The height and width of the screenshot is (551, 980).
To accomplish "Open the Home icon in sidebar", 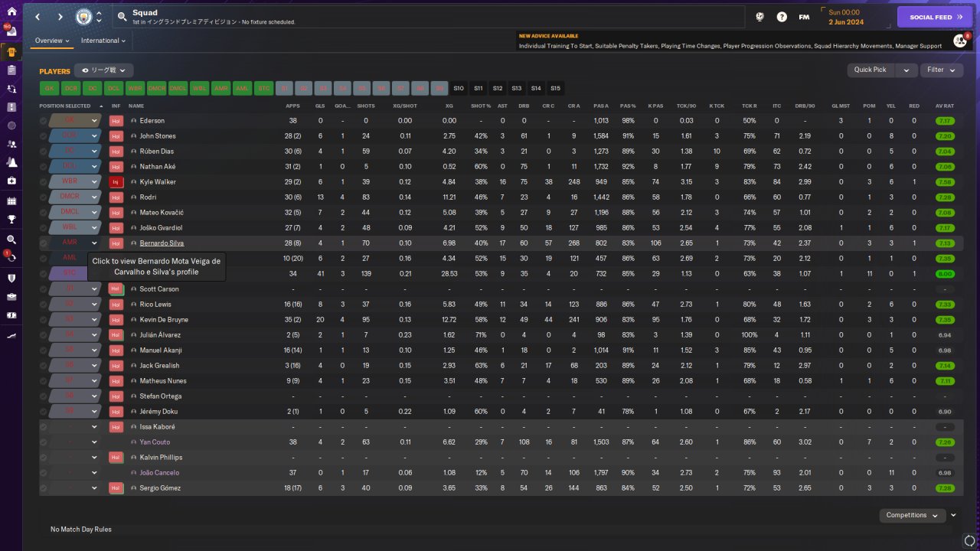I will pyautogui.click(x=11, y=11).
